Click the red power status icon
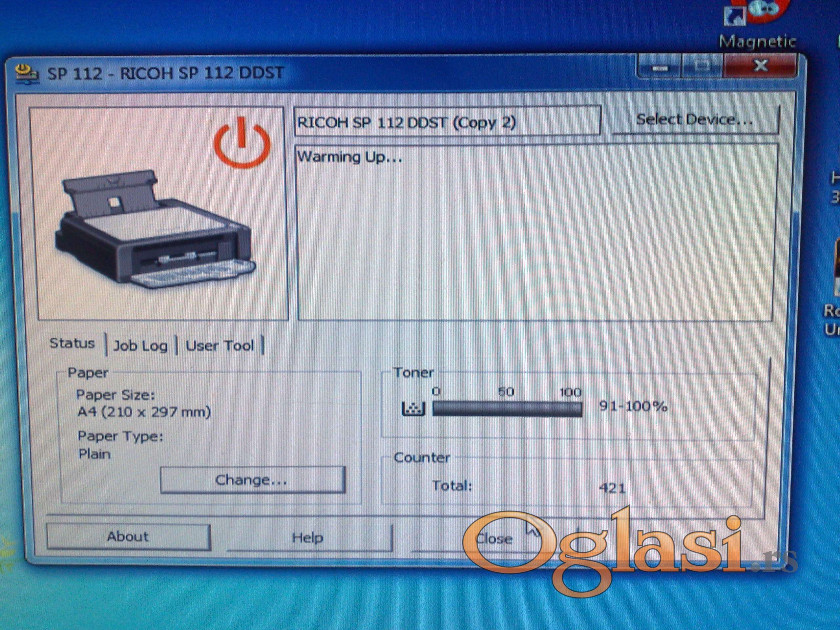The width and height of the screenshot is (840, 630). click(x=242, y=142)
